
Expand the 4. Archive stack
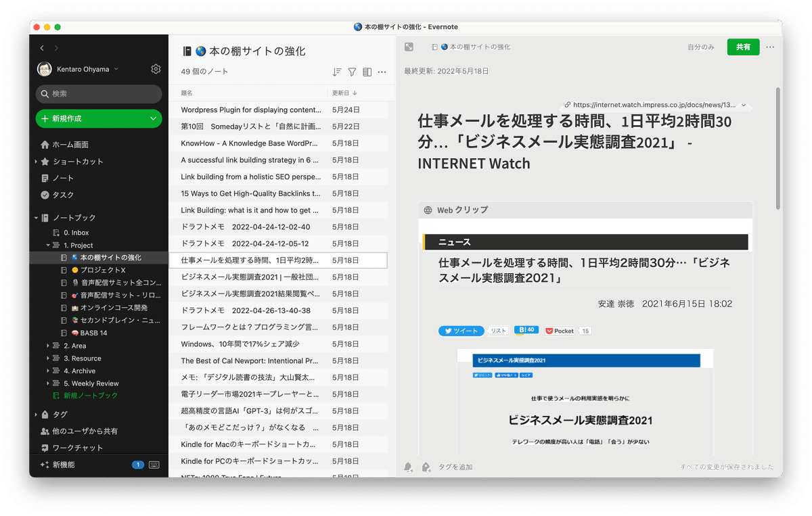(48, 371)
